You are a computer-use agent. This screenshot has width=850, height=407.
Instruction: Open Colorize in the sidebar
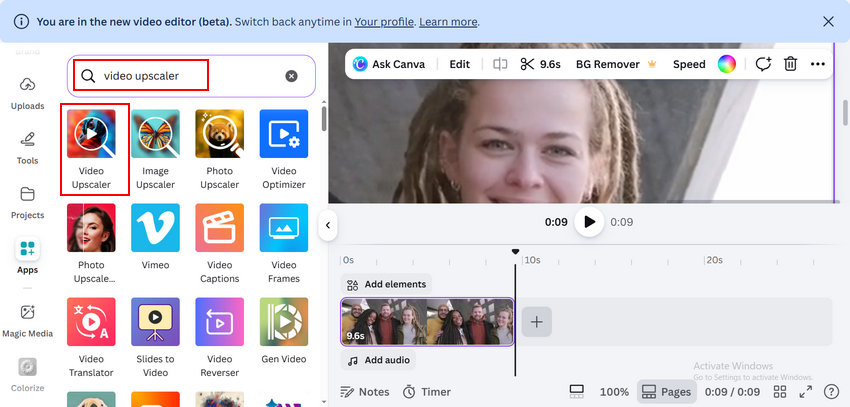pos(27,375)
